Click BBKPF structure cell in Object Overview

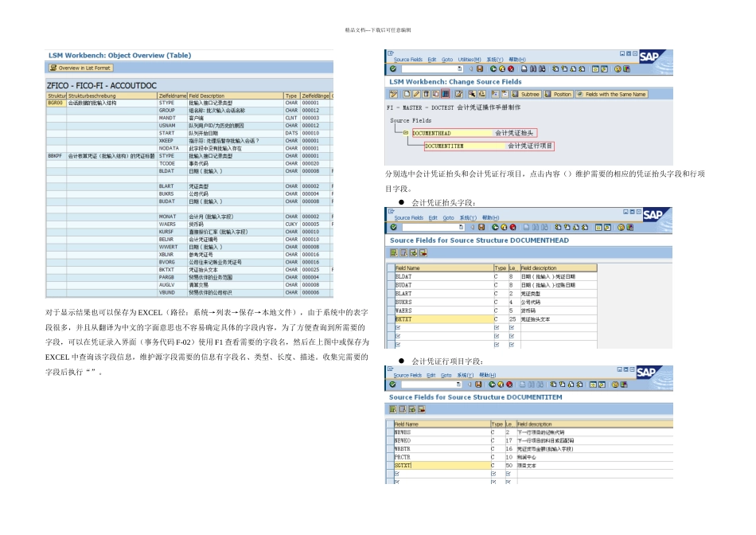pos(56,156)
